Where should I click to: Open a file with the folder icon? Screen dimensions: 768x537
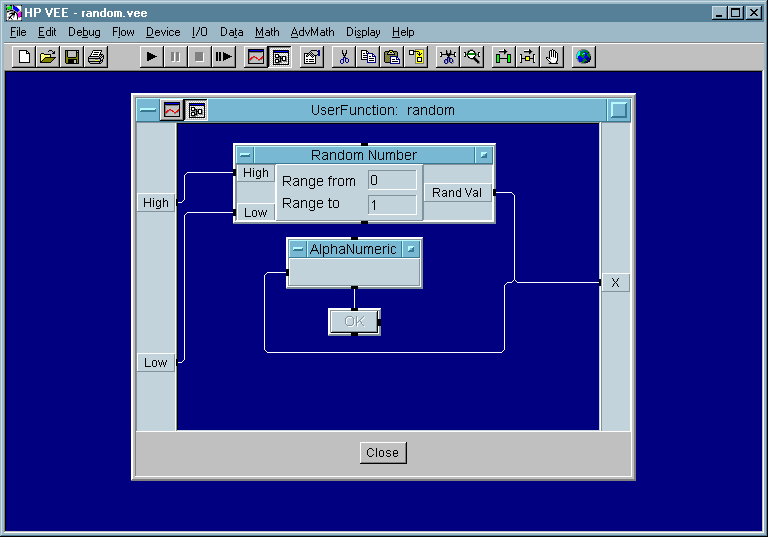pyautogui.click(x=48, y=57)
